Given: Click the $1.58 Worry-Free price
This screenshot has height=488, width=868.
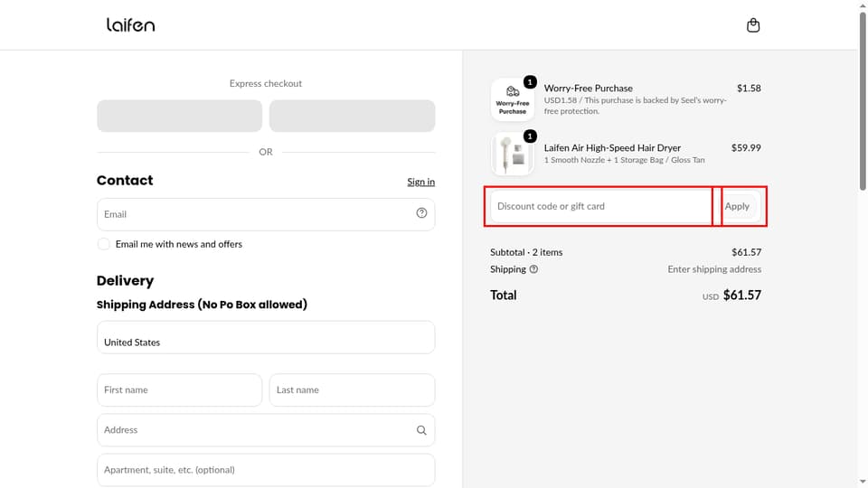Looking at the screenshot, I should pos(749,88).
